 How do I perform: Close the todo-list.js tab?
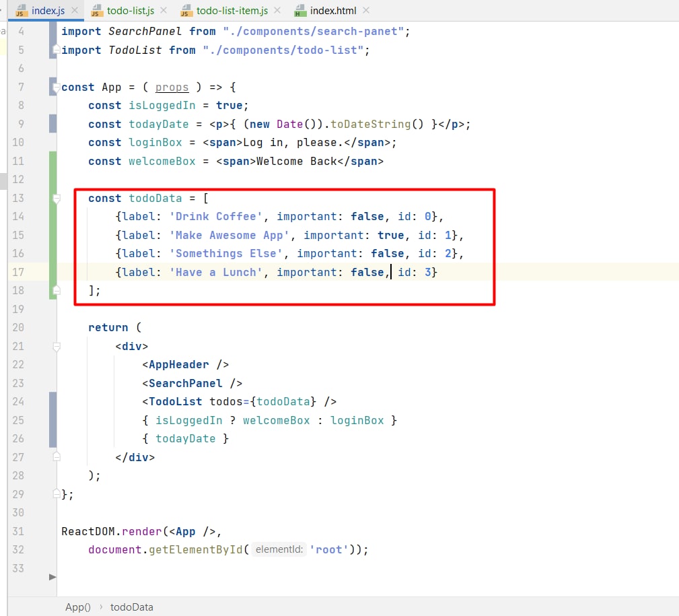pyautogui.click(x=164, y=10)
